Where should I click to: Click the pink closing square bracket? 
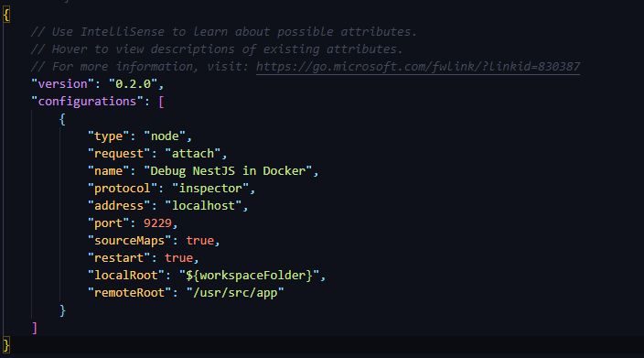35,328
